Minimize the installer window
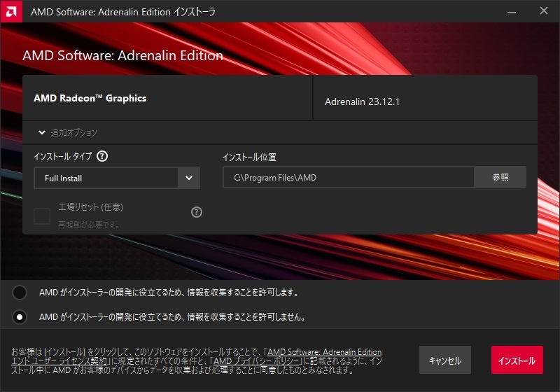This screenshot has height=392, width=560. tap(512, 12)
